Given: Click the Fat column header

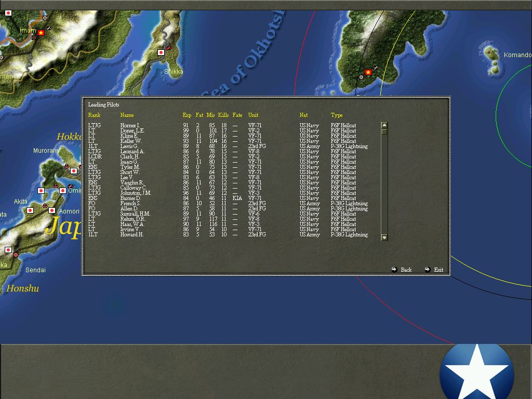Looking at the screenshot, I should (199, 115).
